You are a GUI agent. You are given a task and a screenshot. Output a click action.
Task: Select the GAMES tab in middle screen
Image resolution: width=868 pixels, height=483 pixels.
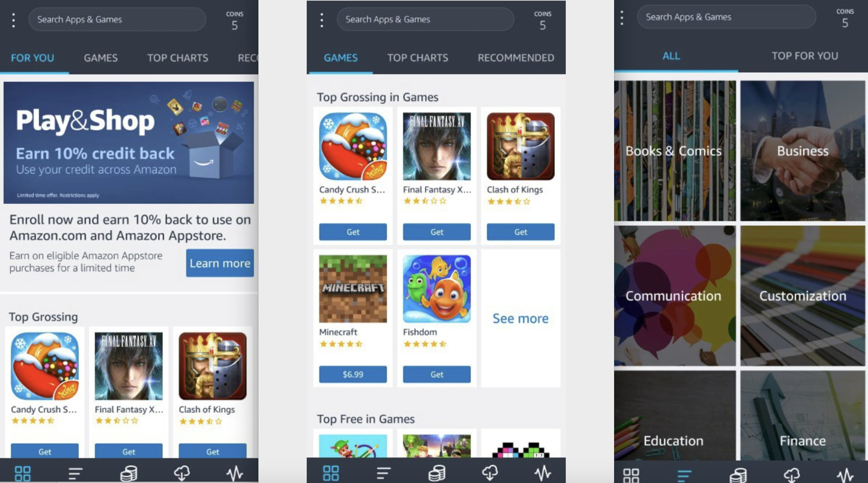[x=340, y=57]
